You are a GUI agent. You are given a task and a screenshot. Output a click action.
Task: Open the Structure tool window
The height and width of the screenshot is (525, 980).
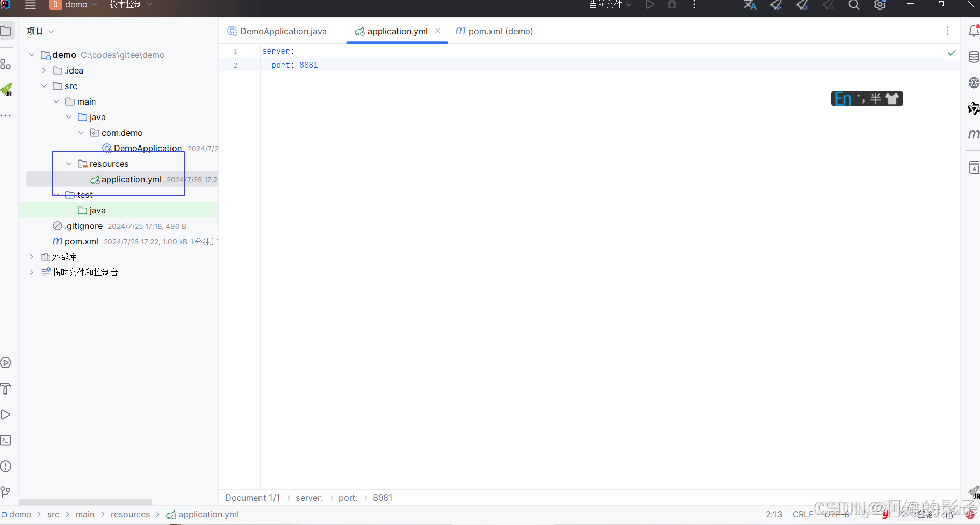pos(6,64)
